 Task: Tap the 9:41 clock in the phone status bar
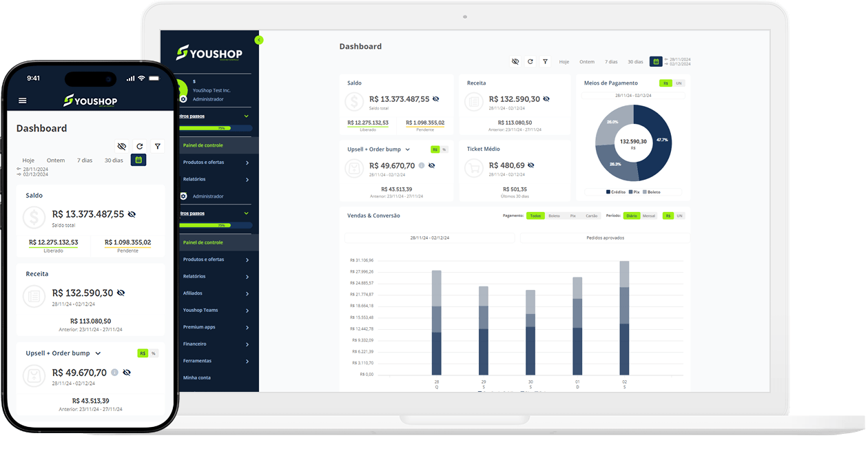pyautogui.click(x=33, y=78)
